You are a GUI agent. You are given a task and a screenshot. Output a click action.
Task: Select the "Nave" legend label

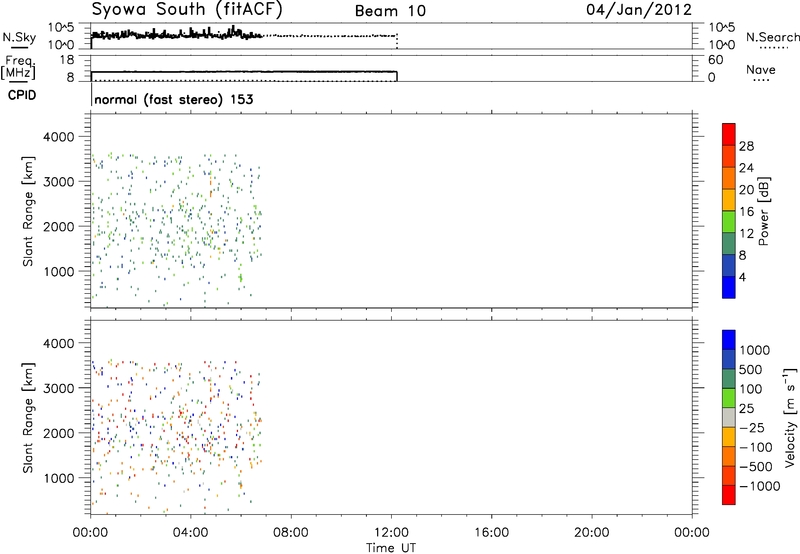pyautogui.click(x=760, y=69)
